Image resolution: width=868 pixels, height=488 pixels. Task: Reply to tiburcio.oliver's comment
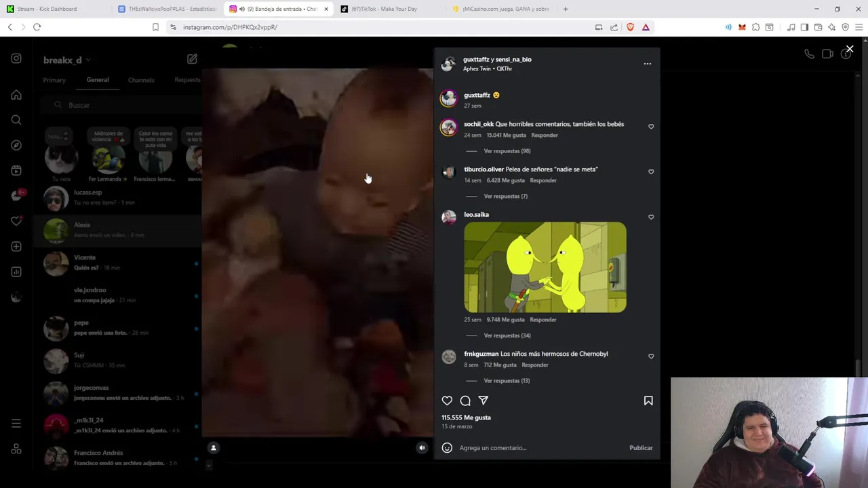click(x=543, y=180)
